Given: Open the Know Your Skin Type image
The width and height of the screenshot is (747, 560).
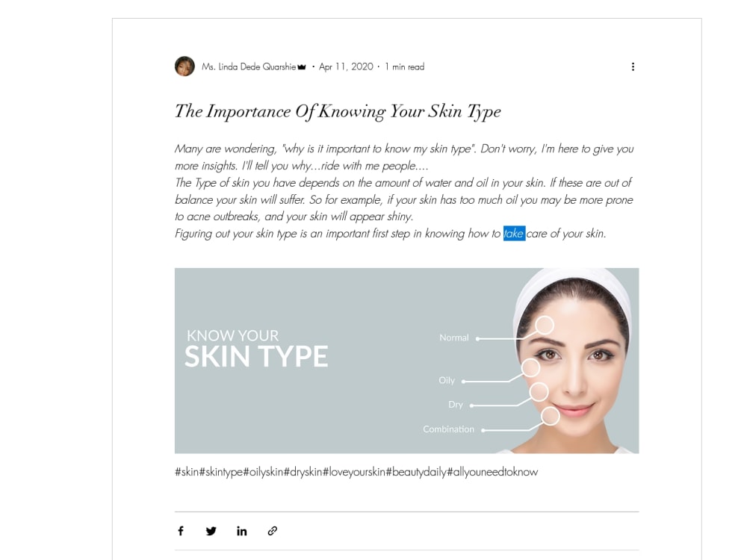Looking at the screenshot, I should click(407, 361).
